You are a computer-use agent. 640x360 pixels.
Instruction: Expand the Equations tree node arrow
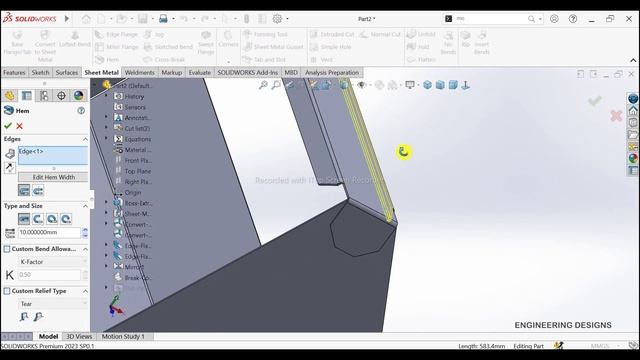pyautogui.click(x=107, y=138)
